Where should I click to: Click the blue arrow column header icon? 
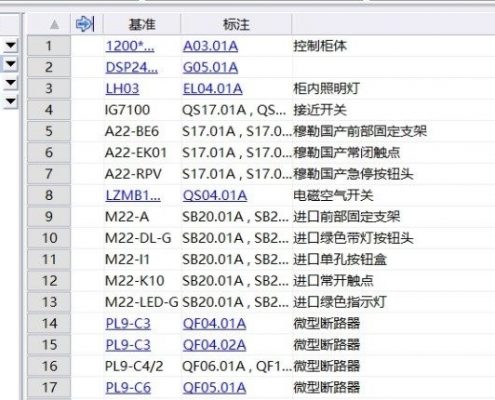[x=85, y=24]
